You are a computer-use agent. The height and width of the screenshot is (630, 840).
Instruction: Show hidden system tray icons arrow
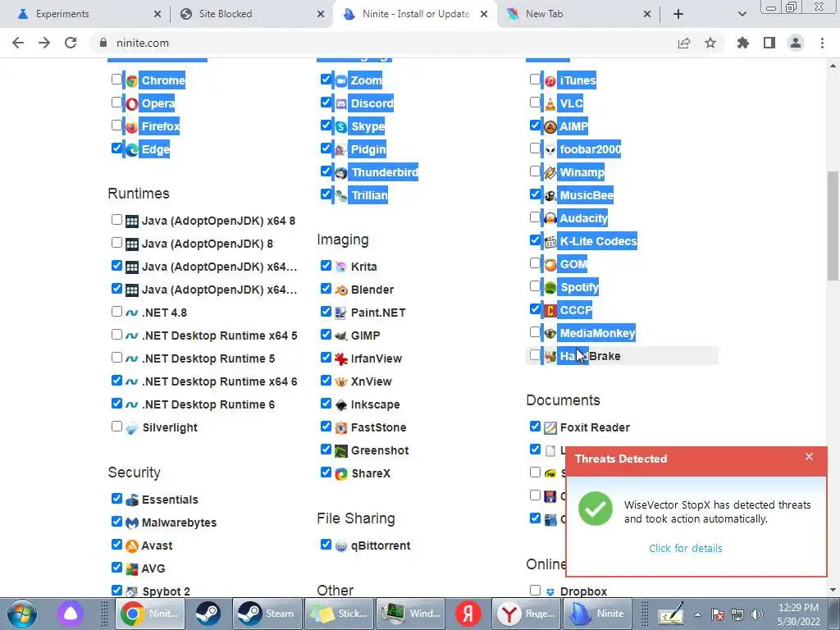[697, 614]
